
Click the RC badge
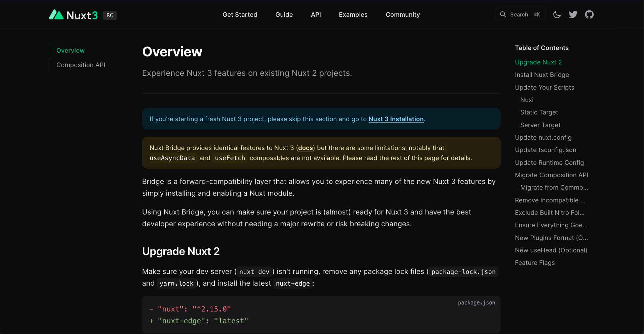pyautogui.click(x=110, y=15)
